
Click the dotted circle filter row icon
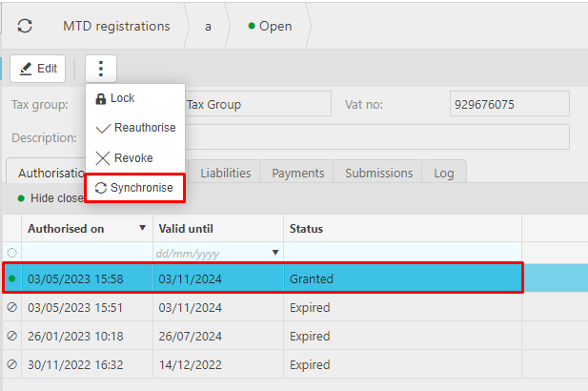12,253
